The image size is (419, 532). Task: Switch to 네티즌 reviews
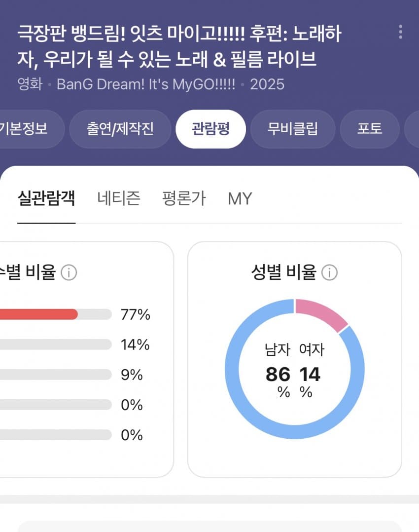coord(119,198)
